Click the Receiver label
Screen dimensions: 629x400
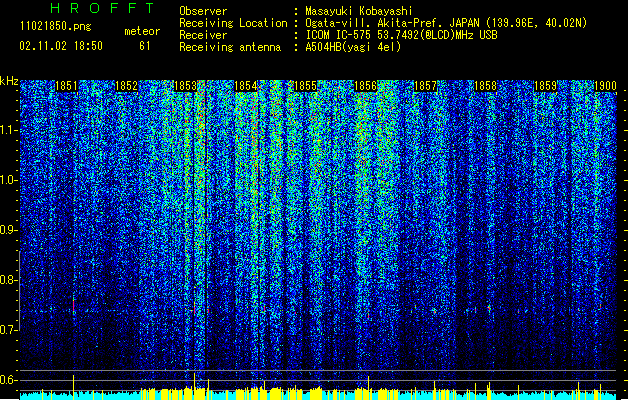(x=203, y=35)
